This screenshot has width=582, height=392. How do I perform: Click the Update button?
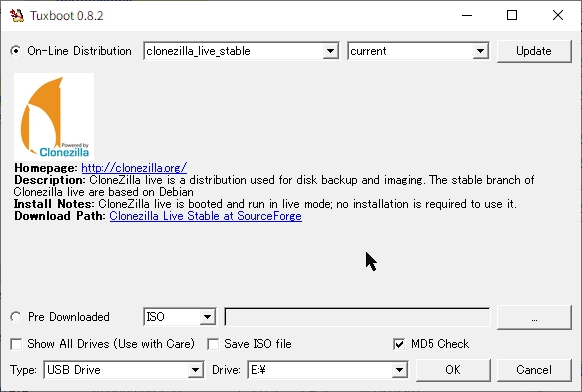(x=534, y=51)
